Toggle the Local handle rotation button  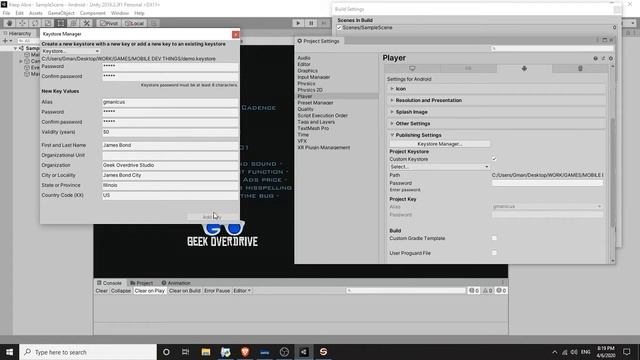coord(134,23)
